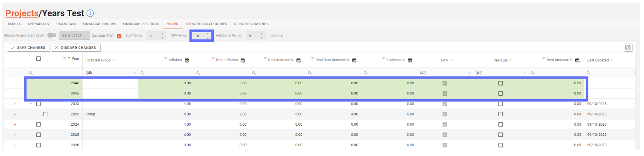644x156 pixels.
Task: Increase the NPV Period stepper value
Action: tap(207, 34)
